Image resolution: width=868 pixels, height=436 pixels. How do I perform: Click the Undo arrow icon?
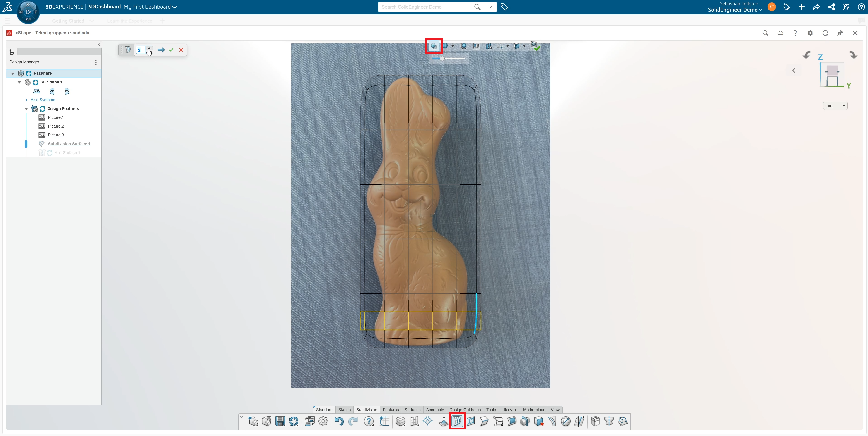[x=339, y=421]
